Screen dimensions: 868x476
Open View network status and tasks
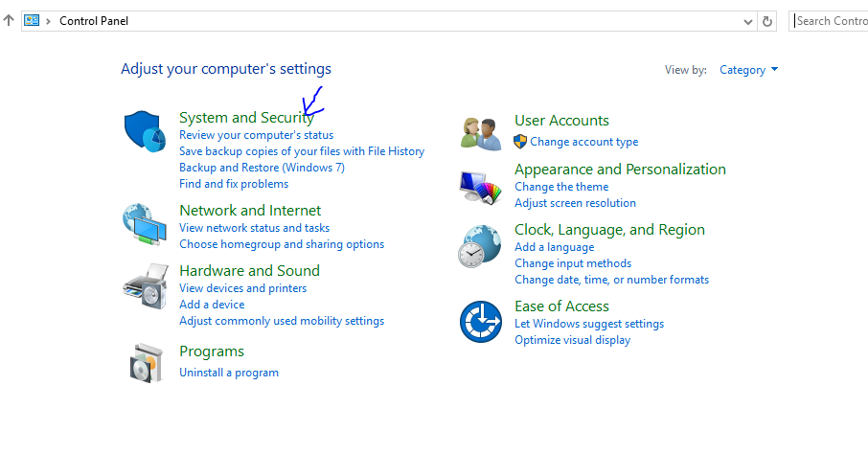[254, 228]
